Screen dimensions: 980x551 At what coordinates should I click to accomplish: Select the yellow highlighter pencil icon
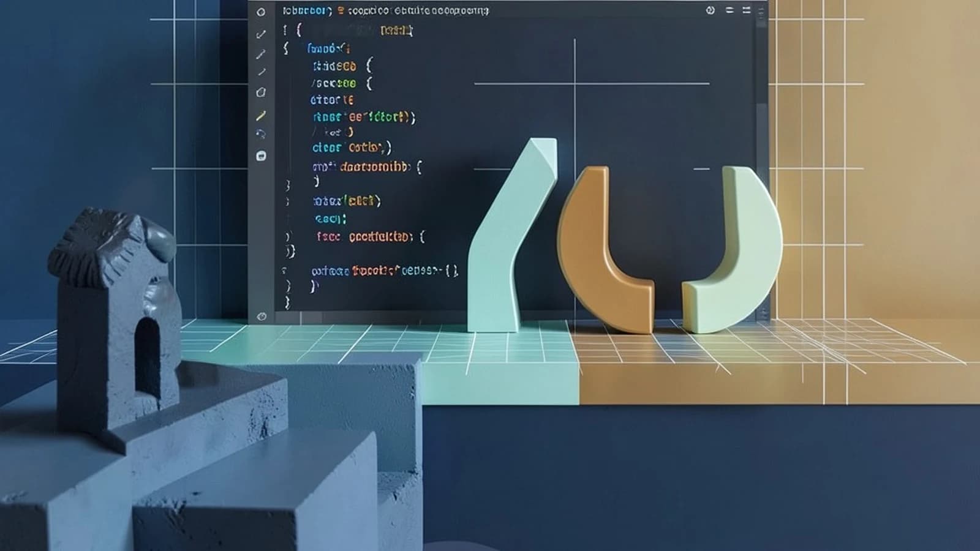coord(261,115)
